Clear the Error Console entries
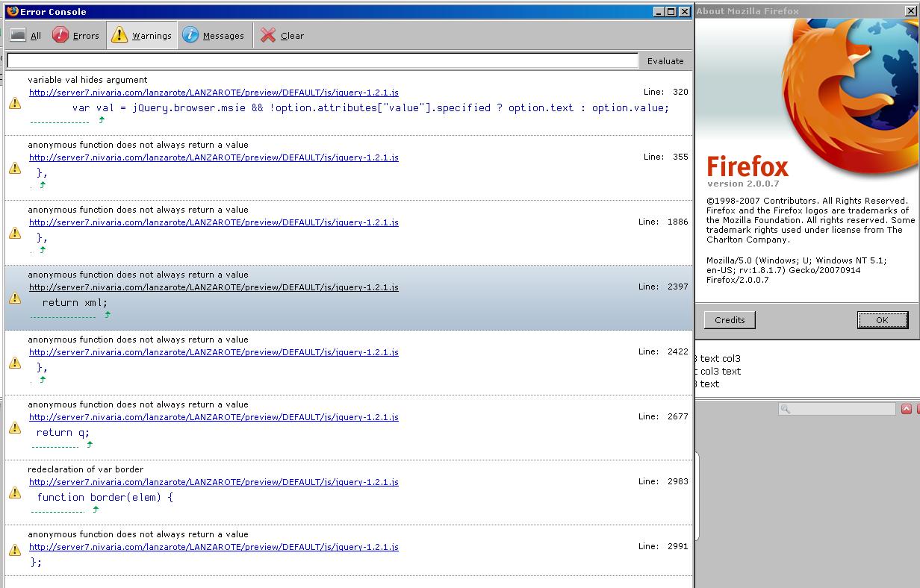Viewport: 920px width, 588px height. pyautogui.click(x=282, y=36)
